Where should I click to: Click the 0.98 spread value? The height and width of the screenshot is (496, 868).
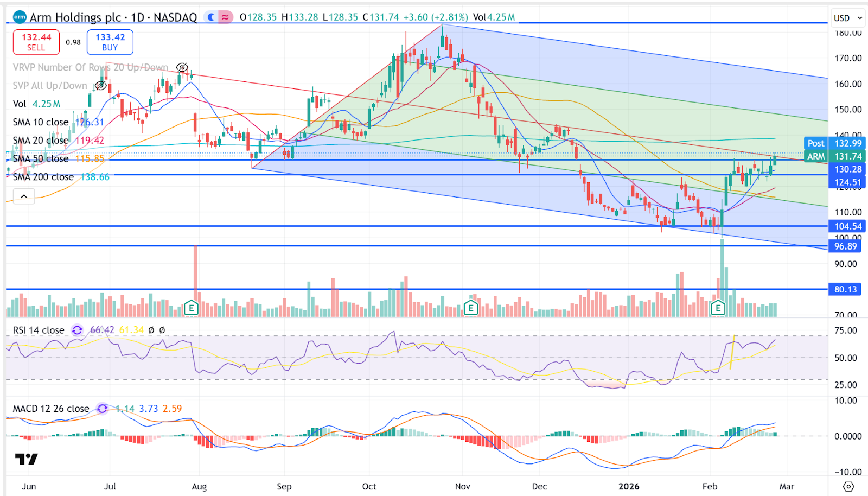pyautogui.click(x=73, y=42)
